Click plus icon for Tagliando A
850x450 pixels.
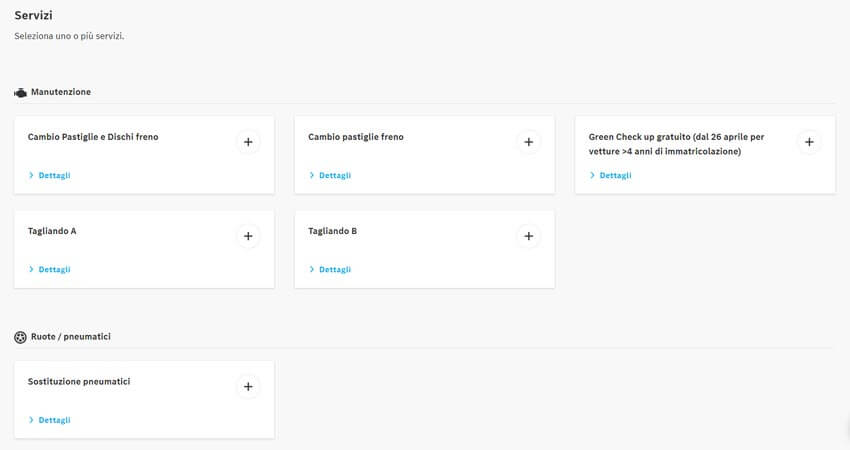coord(248,237)
